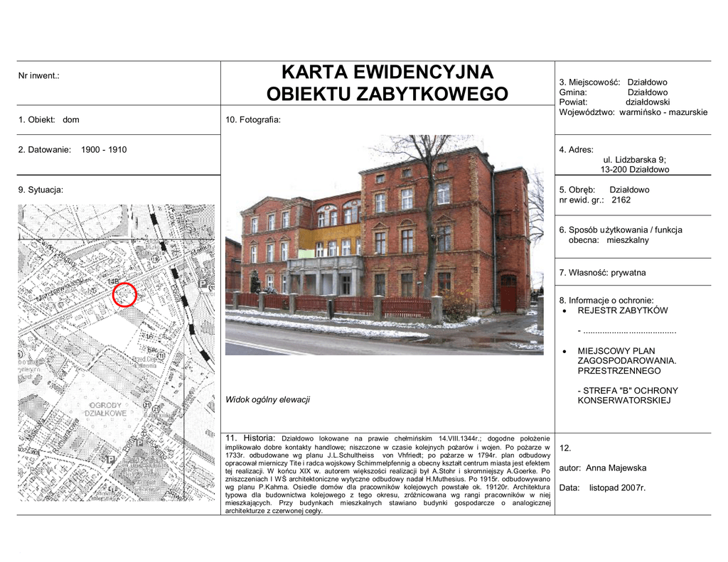Open the brick building photograph
The image size is (728, 562).
pyautogui.click(x=384, y=245)
